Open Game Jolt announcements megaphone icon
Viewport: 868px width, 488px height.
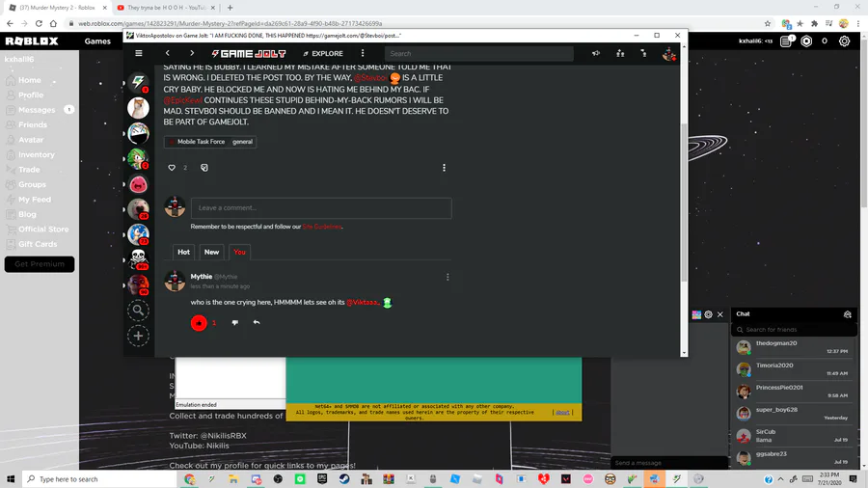596,54
